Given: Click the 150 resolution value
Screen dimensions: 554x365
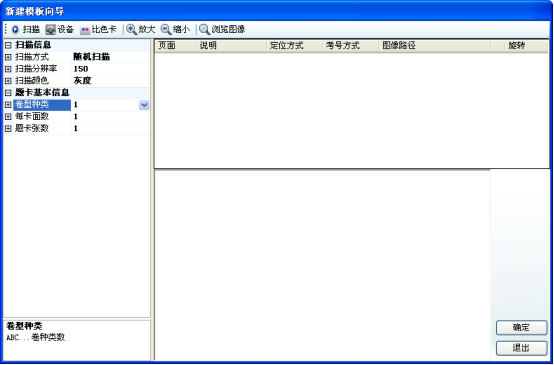Looking at the screenshot, I should [81, 69].
